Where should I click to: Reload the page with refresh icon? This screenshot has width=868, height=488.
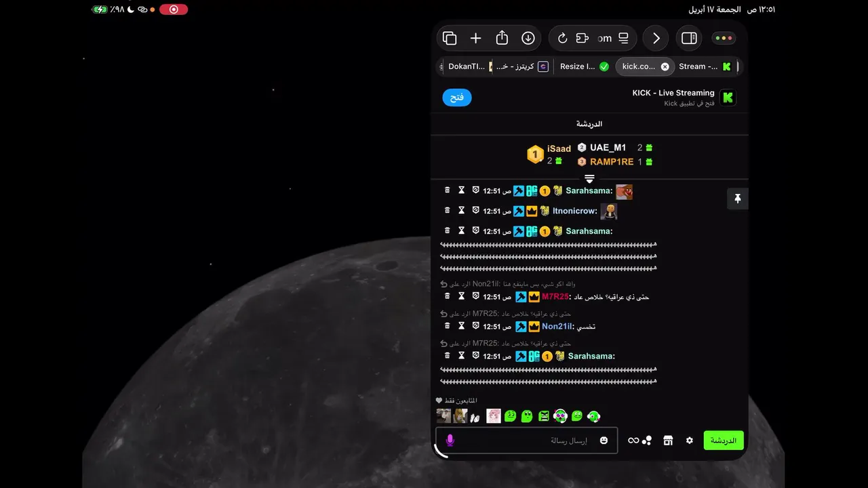pos(562,39)
